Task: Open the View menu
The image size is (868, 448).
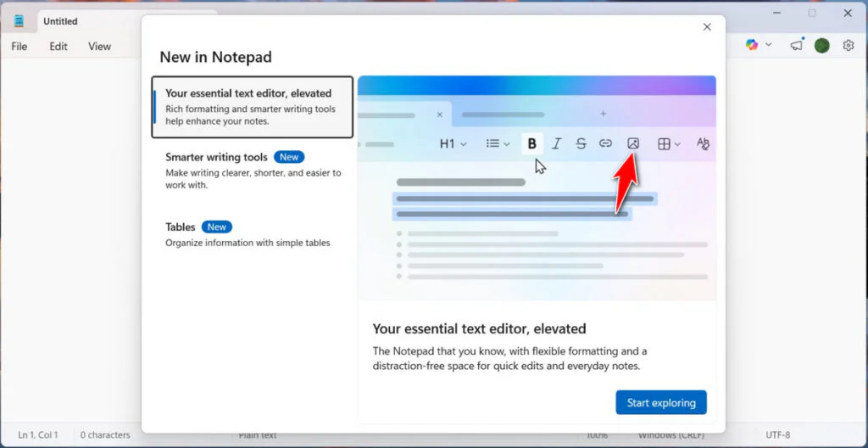Action: tap(100, 47)
